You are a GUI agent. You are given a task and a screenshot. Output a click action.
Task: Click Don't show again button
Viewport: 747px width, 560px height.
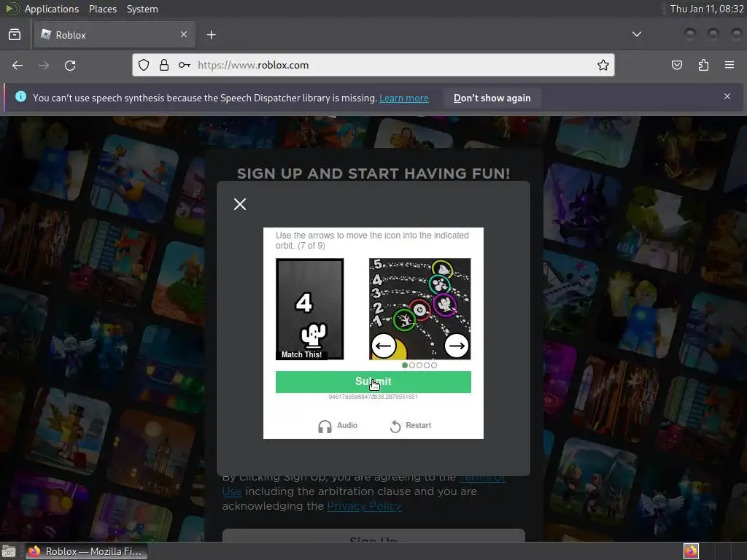[492, 98]
